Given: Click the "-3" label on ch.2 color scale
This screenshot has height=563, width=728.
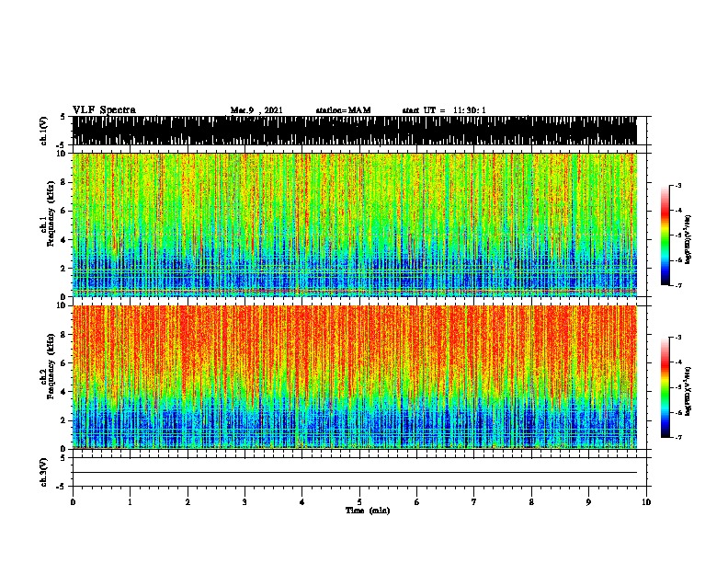Looking at the screenshot, I should 677,338.
